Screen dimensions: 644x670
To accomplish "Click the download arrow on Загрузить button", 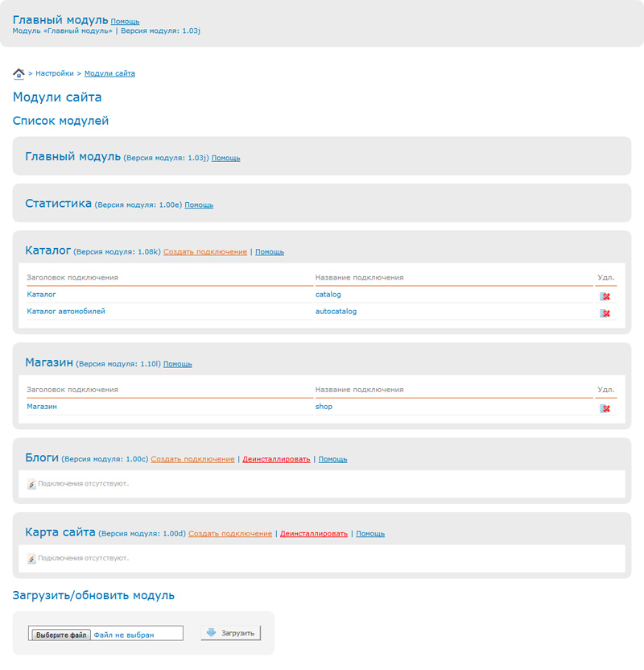I will (212, 632).
